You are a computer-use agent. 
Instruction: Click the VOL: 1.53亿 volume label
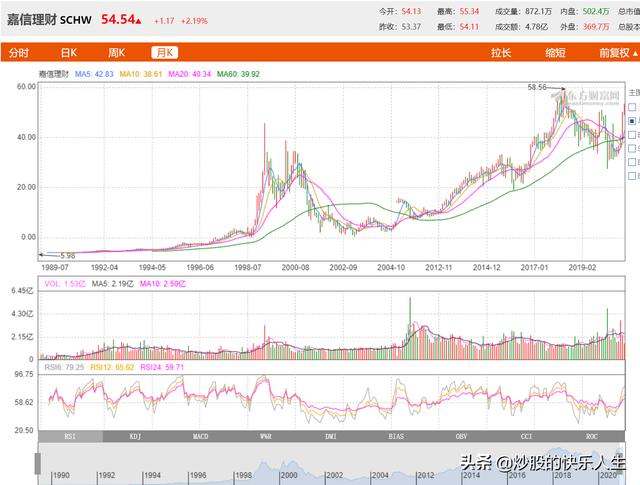coord(65,284)
